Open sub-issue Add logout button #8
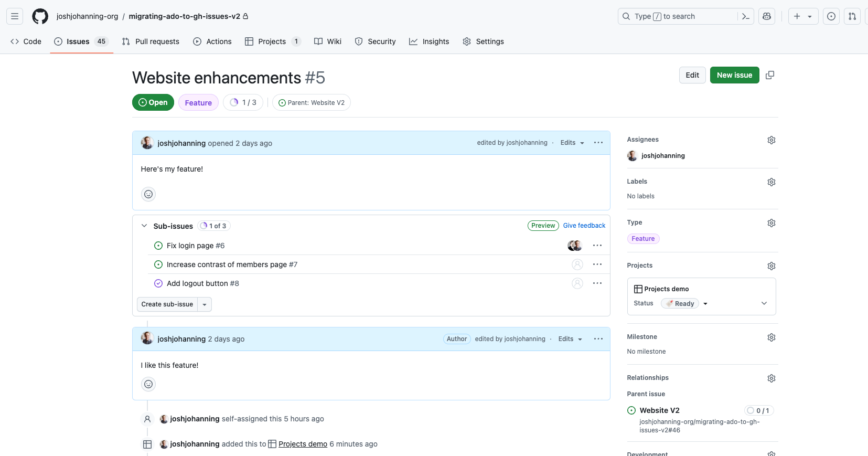 [203, 283]
